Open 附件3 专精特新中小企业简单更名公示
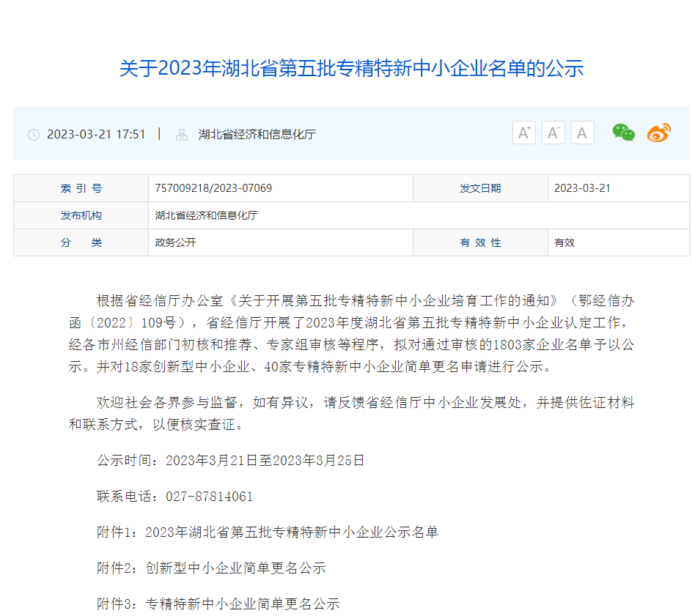This screenshot has width=692, height=616. pyautogui.click(x=242, y=604)
